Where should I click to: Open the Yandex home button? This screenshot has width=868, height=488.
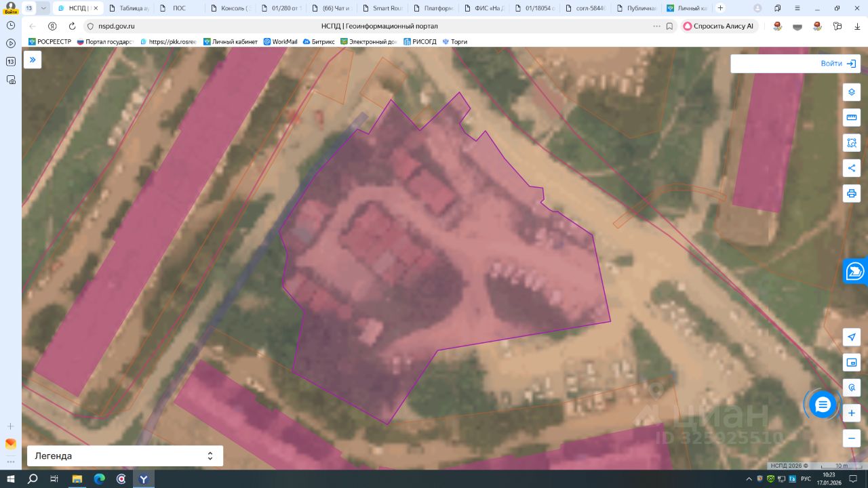tap(52, 26)
